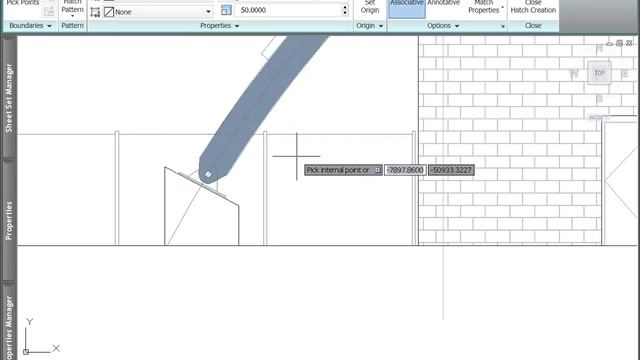
Task: Click the scale value spinner arrows
Action: click(345, 10)
